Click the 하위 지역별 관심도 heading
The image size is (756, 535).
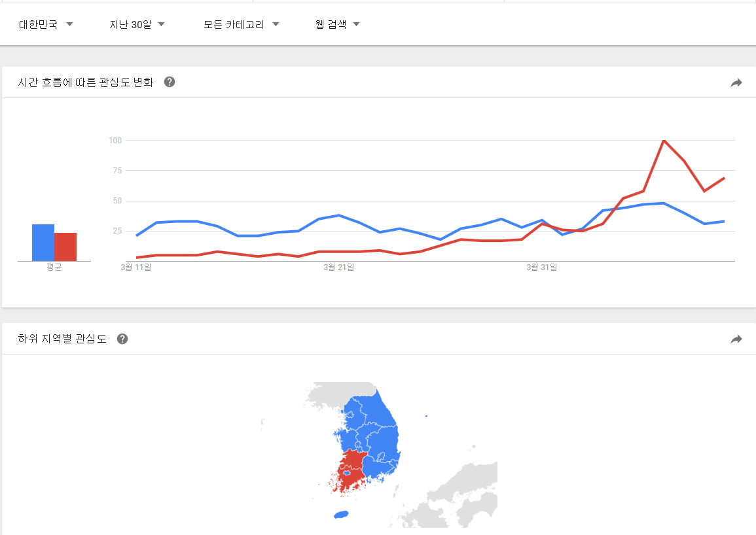tap(62, 339)
